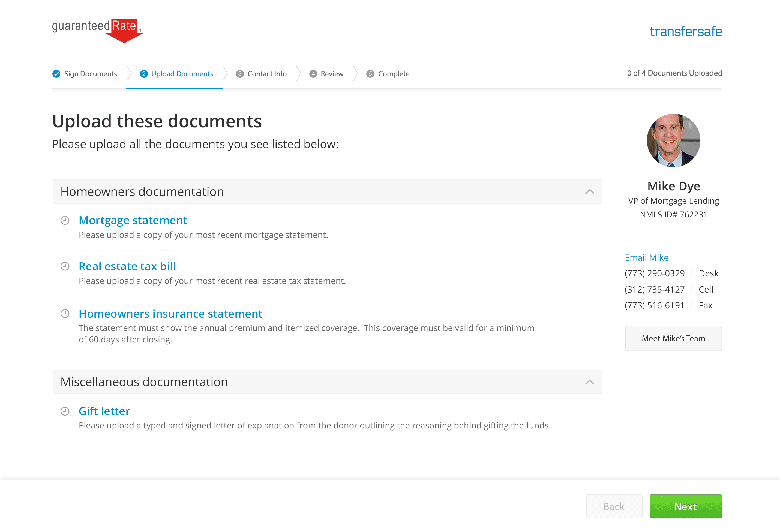Click the clock icon beside Mortgage statement

click(65, 221)
